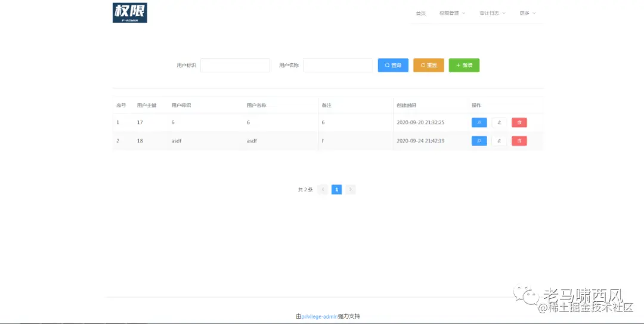Click the 共 2 条 total count
The width and height of the screenshot is (644, 324).
305,190
